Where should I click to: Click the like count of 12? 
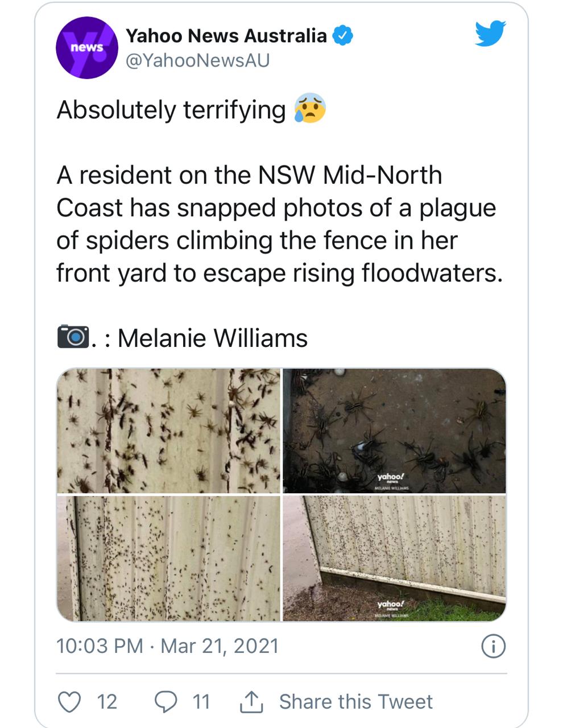coord(107,702)
